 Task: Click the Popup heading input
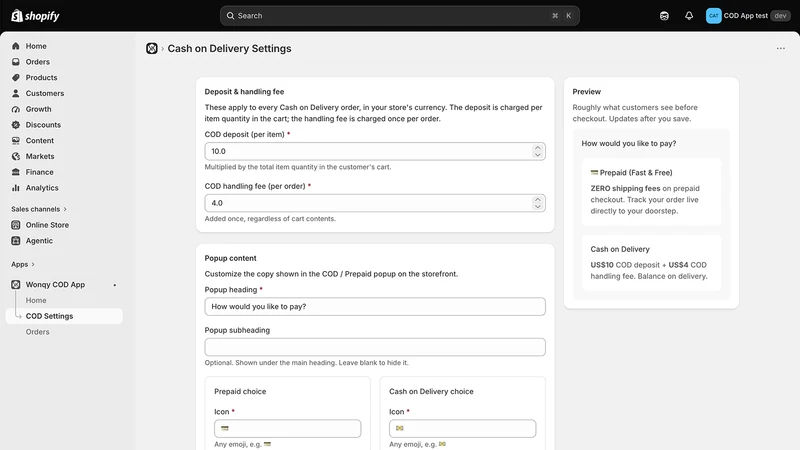(x=375, y=307)
